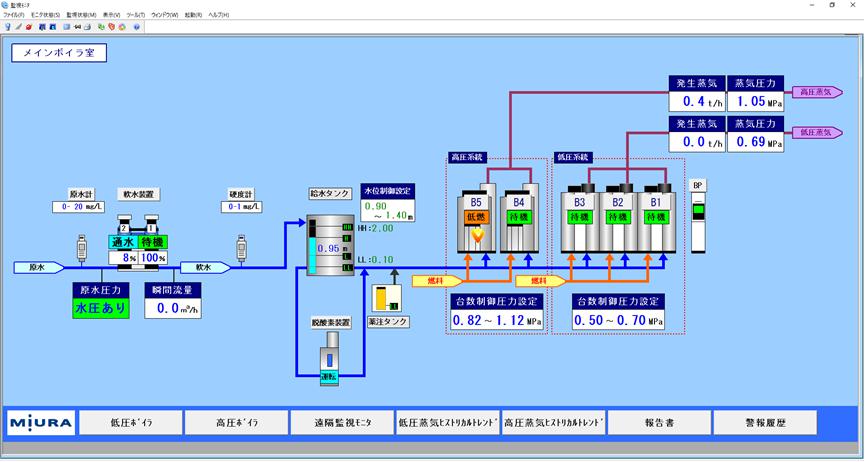Open the ファイル(F) menu

[14, 14]
